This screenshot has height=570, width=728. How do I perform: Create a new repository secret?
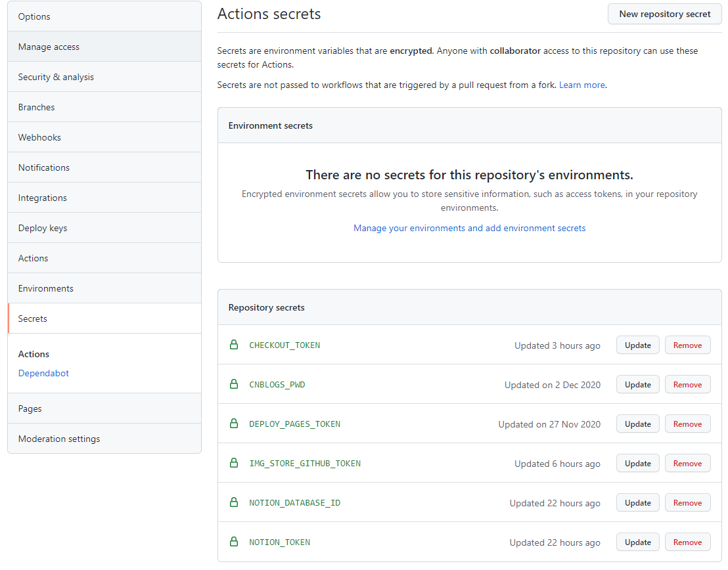pyautogui.click(x=664, y=14)
